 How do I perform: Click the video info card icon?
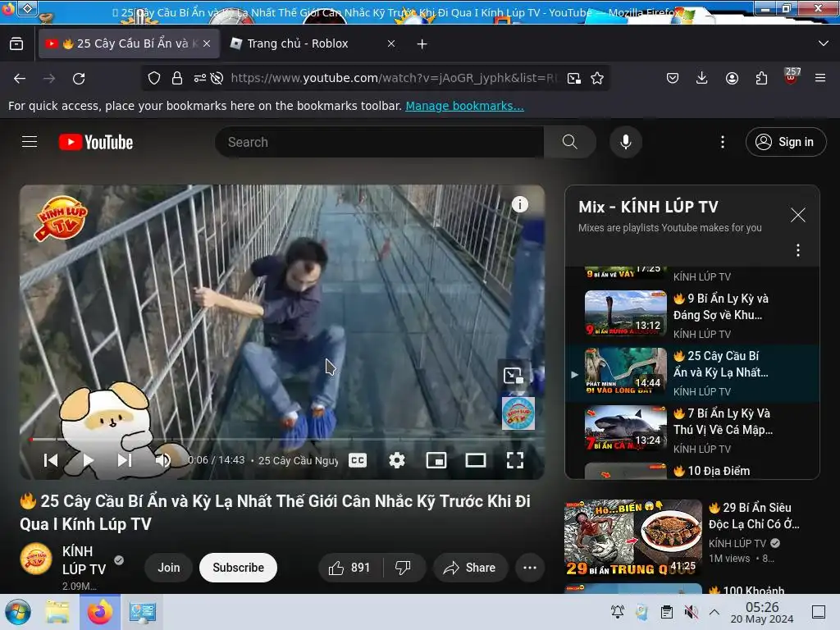point(519,204)
